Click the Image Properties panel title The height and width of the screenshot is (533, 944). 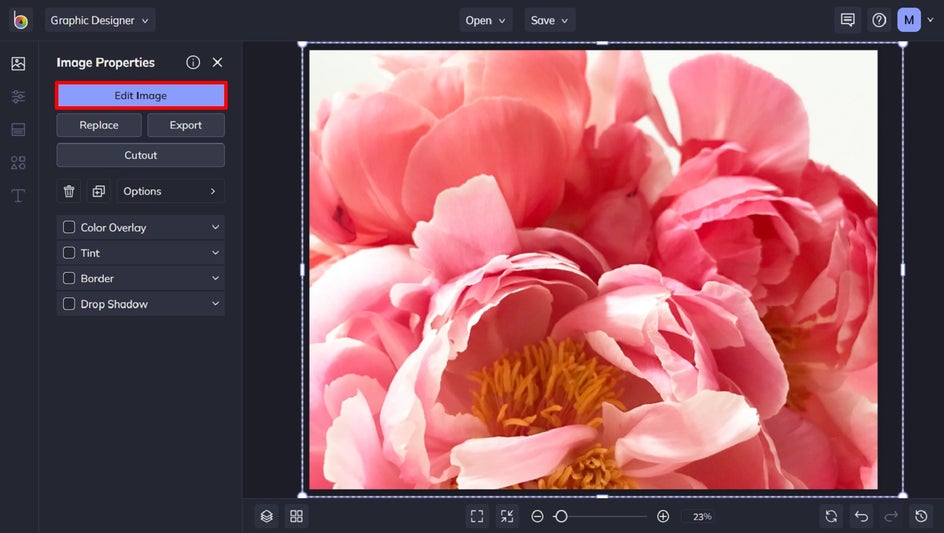(x=105, y=62)
